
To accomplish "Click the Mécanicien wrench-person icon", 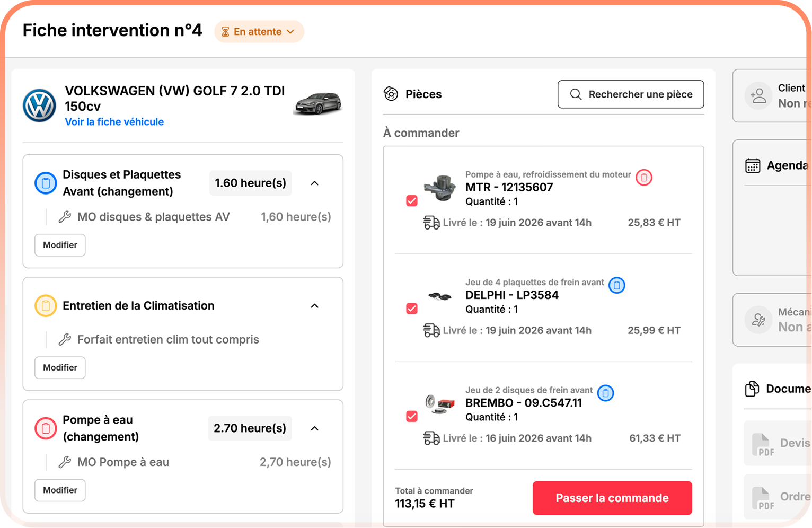I will tap(758, 320).
